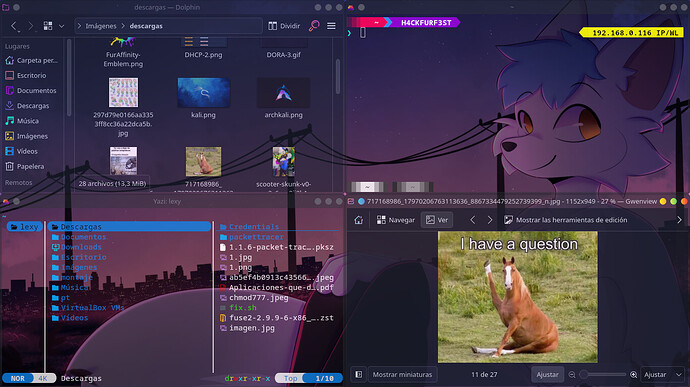Viewport: 690px width, 387px height.
Task: Click Places panel scrollbar
Action: click(x=69, y=77)
